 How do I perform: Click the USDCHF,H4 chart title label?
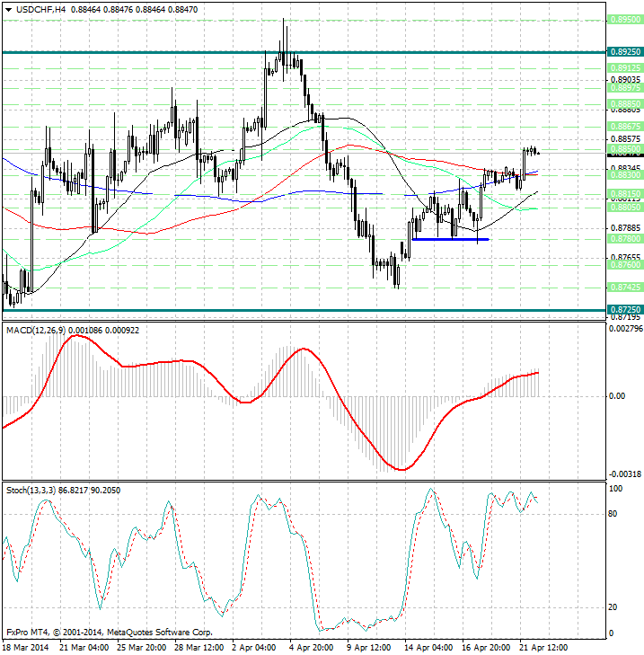(33, 9)
